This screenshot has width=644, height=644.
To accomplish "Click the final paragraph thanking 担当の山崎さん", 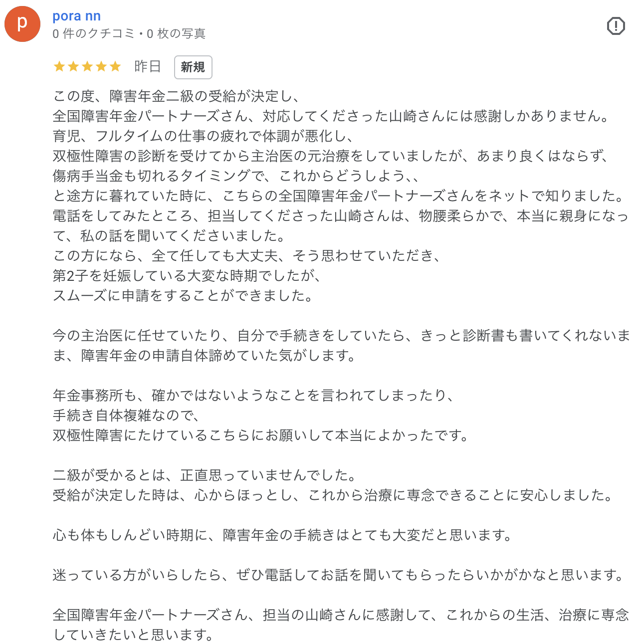I will (341, 625).
